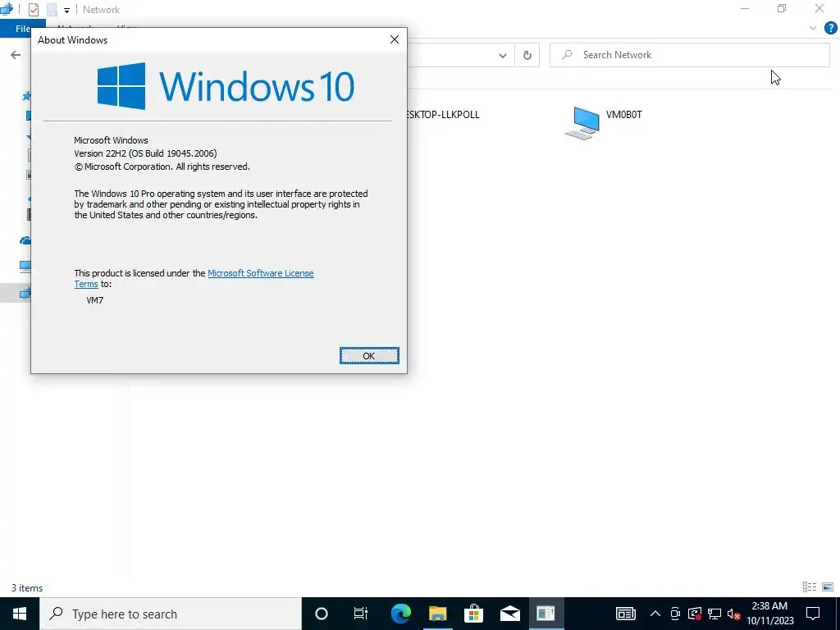Viewport: 840px width, 630px height.
Task: Switch to details view in status bar
Action: (810, 587)
